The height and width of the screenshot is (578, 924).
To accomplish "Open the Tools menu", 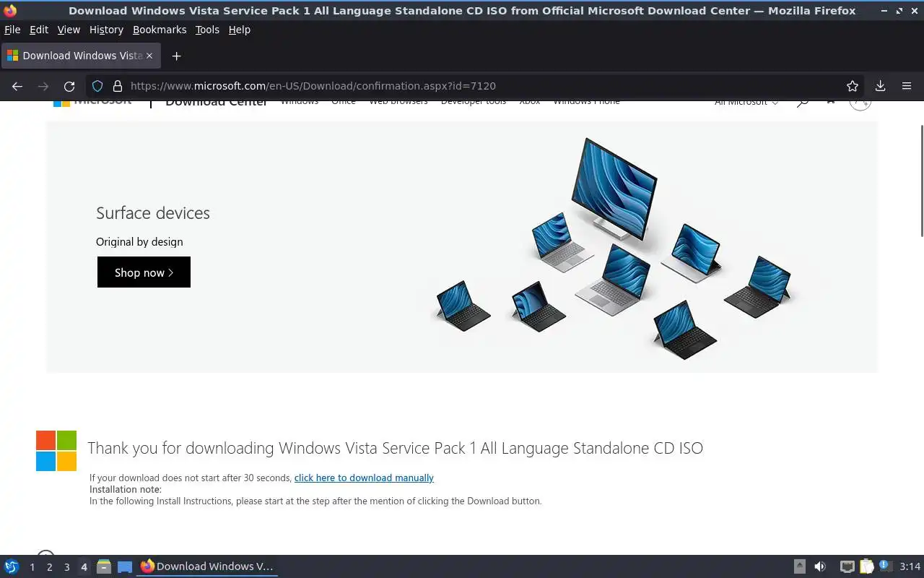I will click(207, 30).
